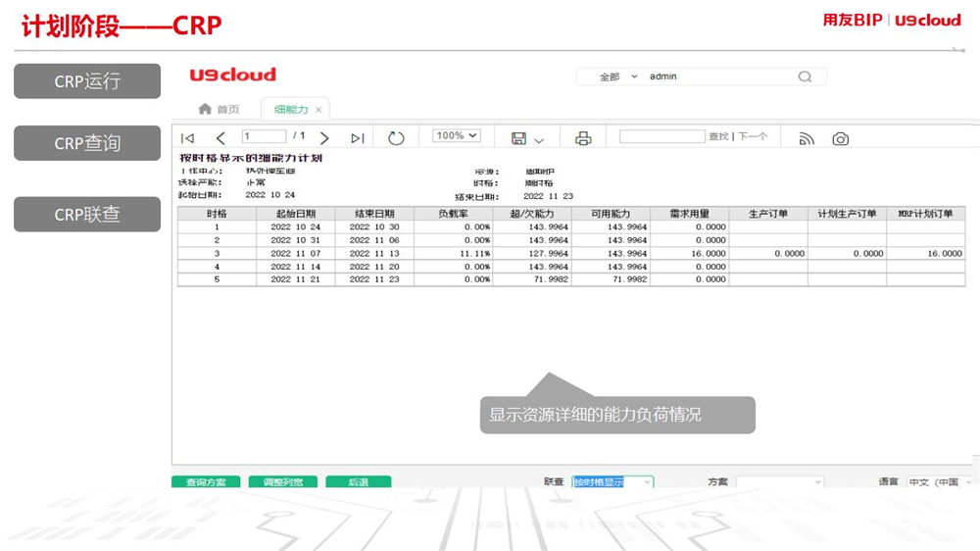The image size is (980, 551).
Task: Click the 16.0000 demand usage cell
Action: (689, 253)
